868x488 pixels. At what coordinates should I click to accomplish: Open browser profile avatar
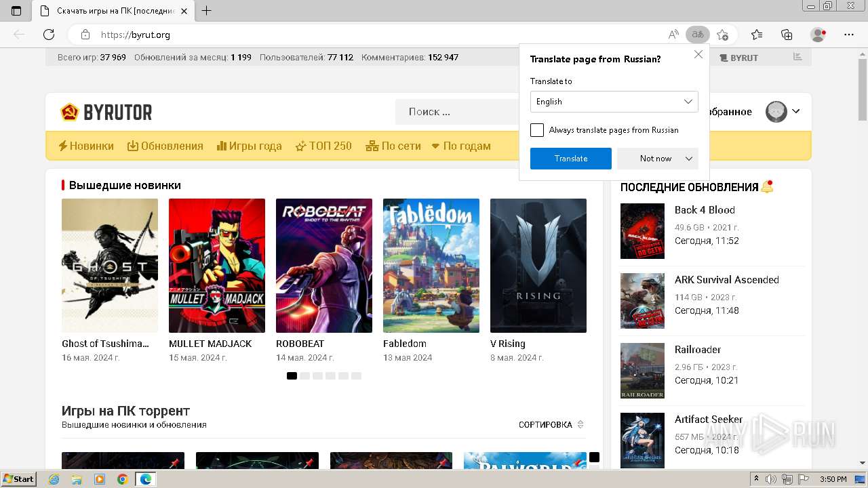click(818, 35)
